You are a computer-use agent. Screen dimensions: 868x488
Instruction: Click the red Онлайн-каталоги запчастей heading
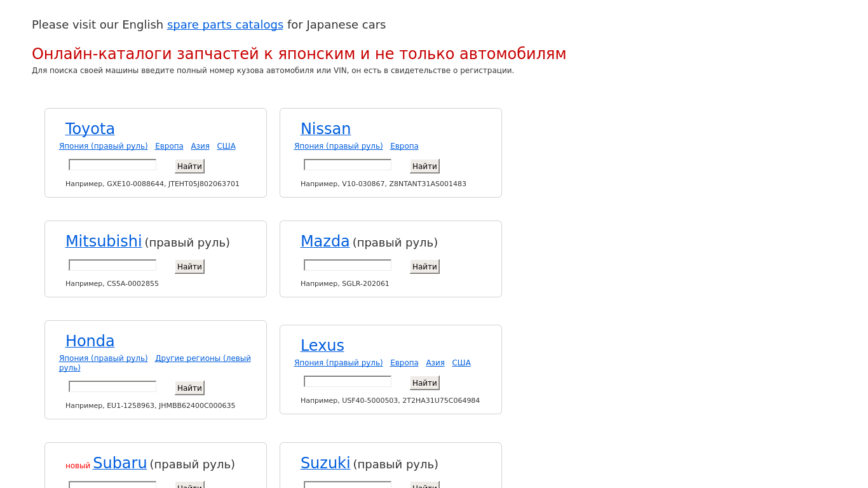pos(299,54)
